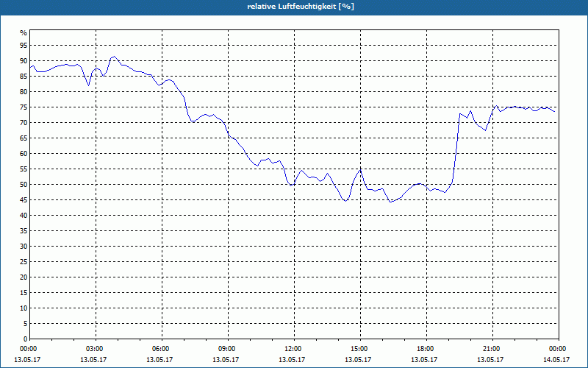Click the x-axis time label '03:00'
Viewport: 588px width, 368px height.
(96, 349)
